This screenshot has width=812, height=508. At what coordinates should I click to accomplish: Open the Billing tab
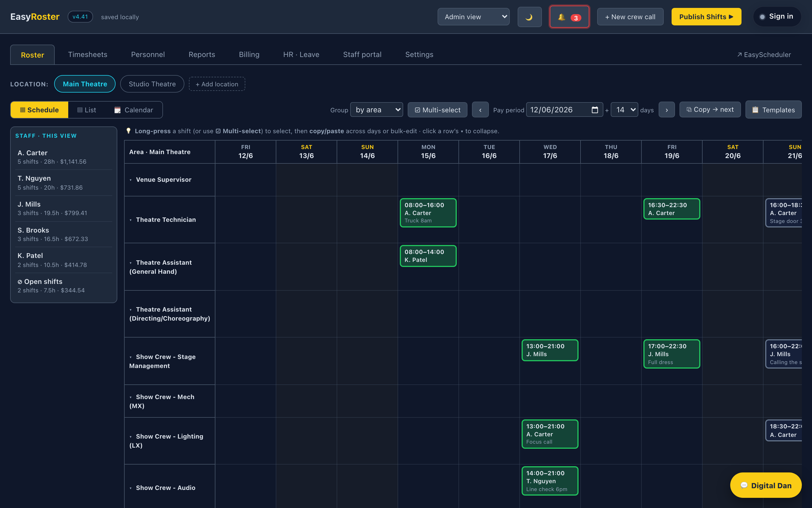click(249, 54)
